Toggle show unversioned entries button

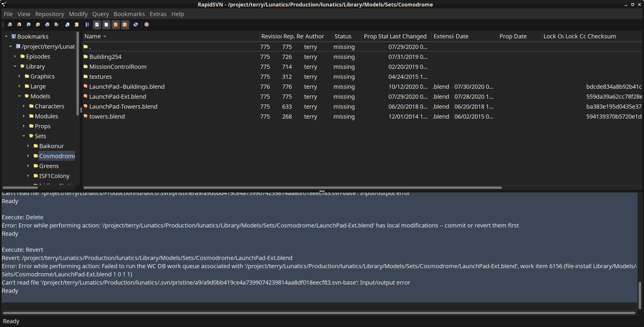click(97, 25)
